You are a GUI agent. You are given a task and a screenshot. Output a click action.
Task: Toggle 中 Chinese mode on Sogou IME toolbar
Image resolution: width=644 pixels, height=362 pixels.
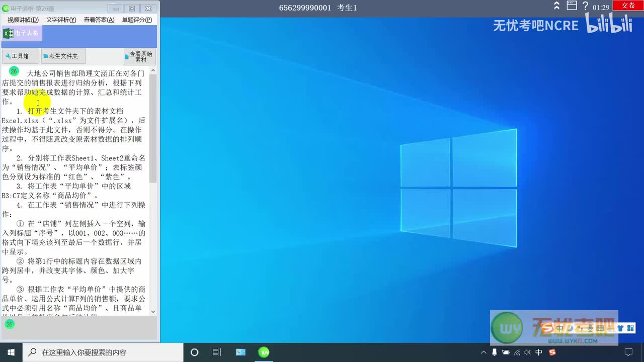pos(559,328)
